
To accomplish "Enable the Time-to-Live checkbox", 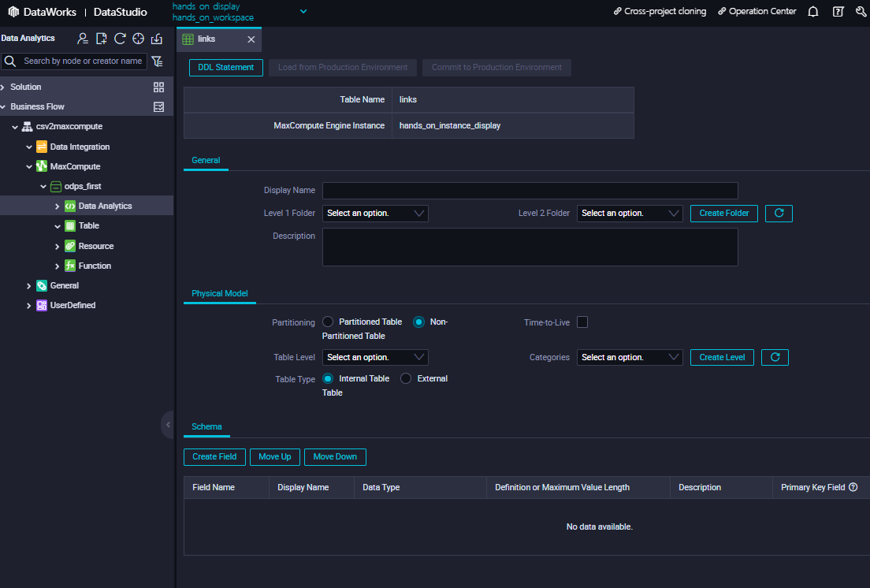I will (582, 322).
